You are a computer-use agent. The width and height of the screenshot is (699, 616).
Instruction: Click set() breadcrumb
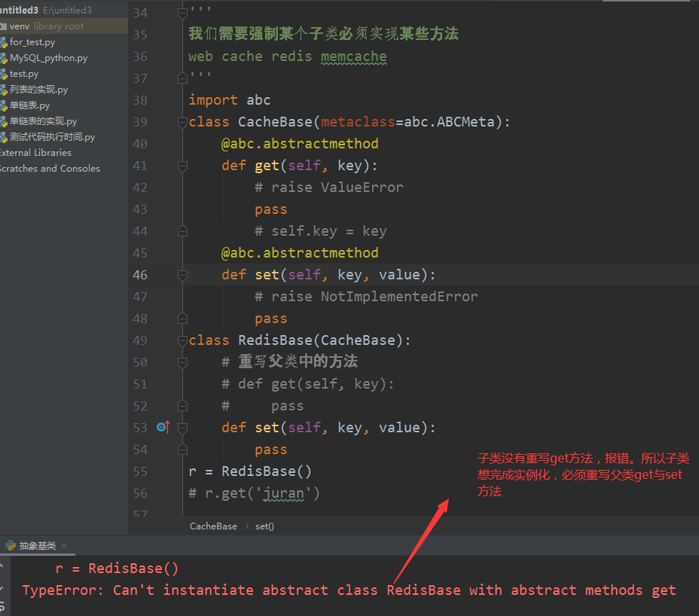point(264,526)
